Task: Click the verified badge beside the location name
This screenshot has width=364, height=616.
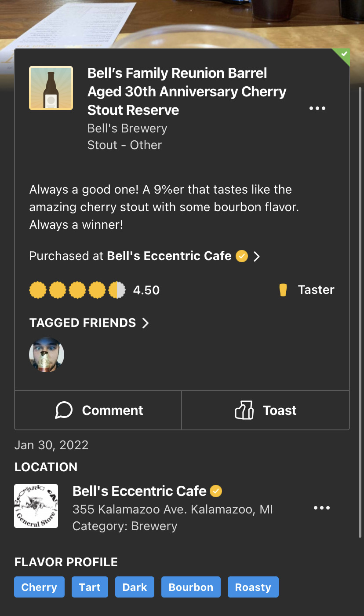Action: click(216, 491)
